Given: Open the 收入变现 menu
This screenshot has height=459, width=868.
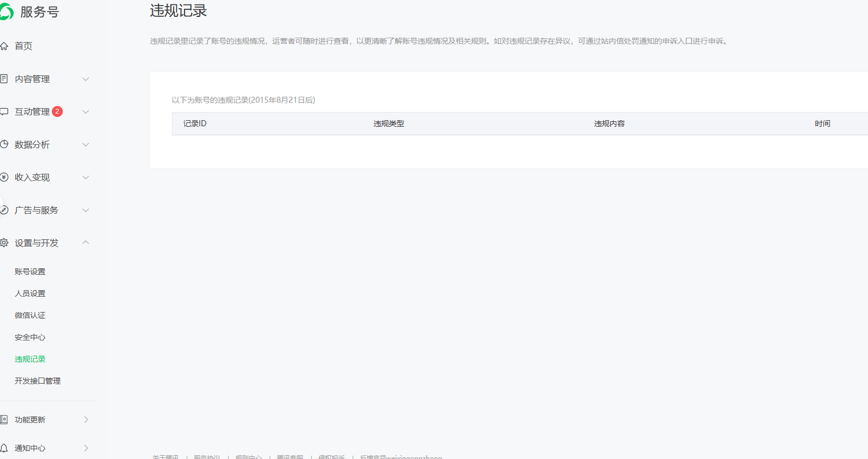Looking at the screenshot, I should click(32, 177).
